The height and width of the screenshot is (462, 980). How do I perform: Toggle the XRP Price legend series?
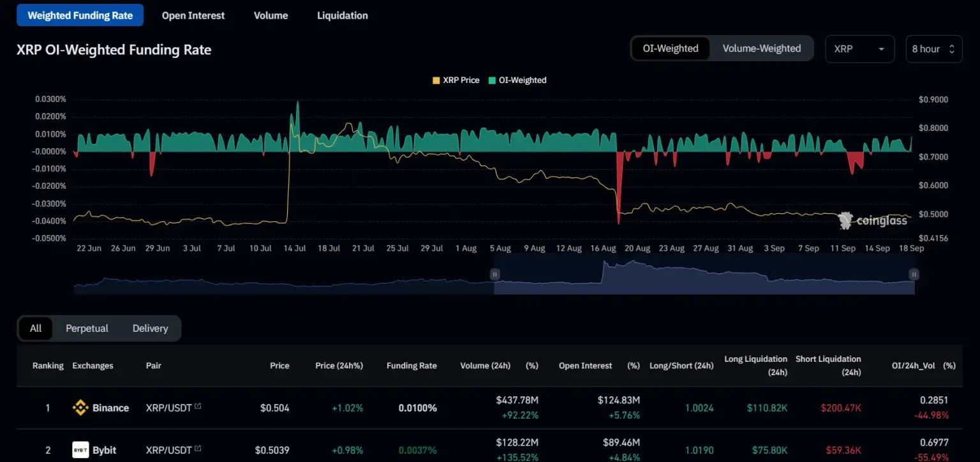pos(456,80)
